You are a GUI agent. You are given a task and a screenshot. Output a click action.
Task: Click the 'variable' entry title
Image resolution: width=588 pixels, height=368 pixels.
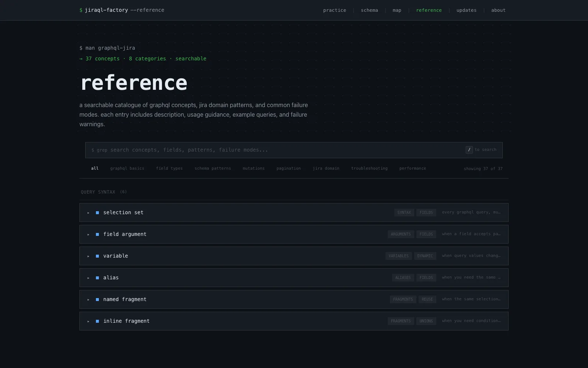(x=116, y=256)
